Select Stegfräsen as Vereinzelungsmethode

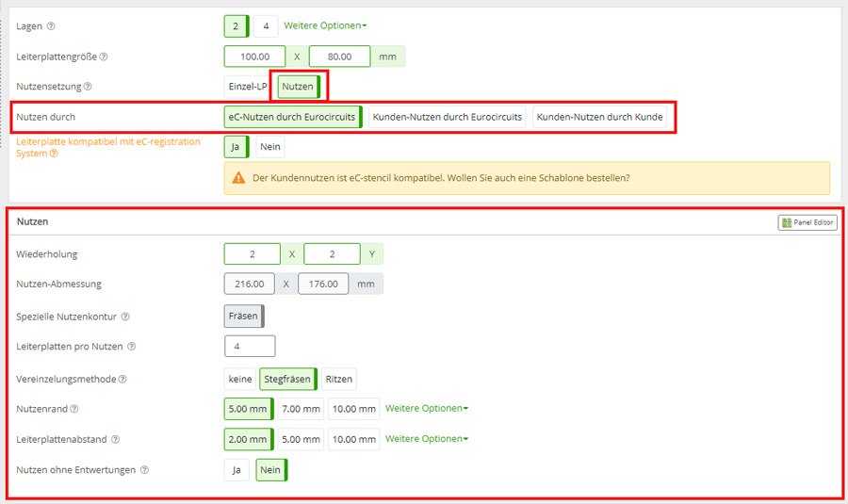pyautogui.click(x=288, y=379)
